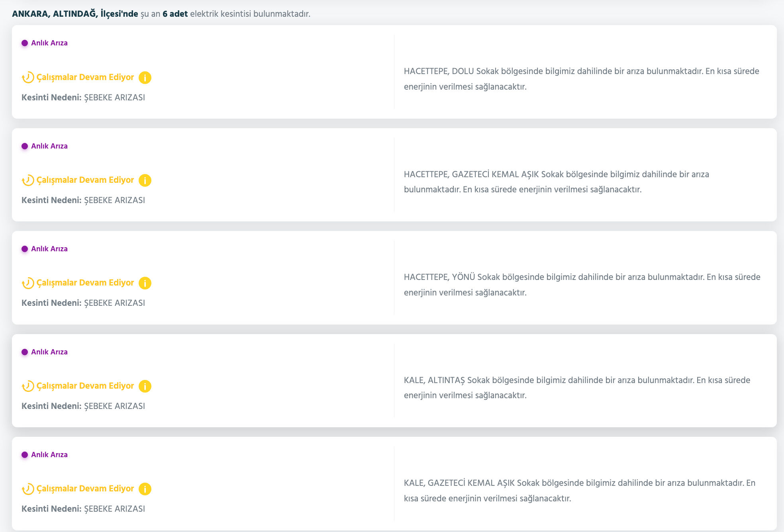Screen dimensions: 784x532
Task: Click info icon for KALE GAZETECİ KEMAL AŞIK outage
Action: [145, 489]
